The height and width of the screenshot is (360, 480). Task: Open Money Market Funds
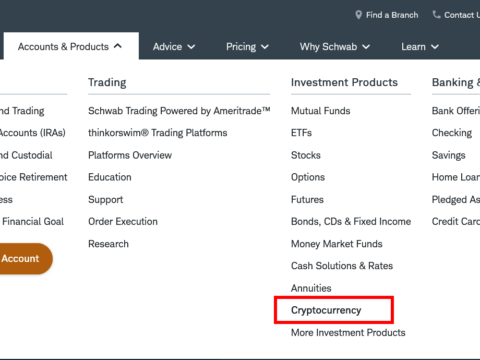(x=337, y=244)
